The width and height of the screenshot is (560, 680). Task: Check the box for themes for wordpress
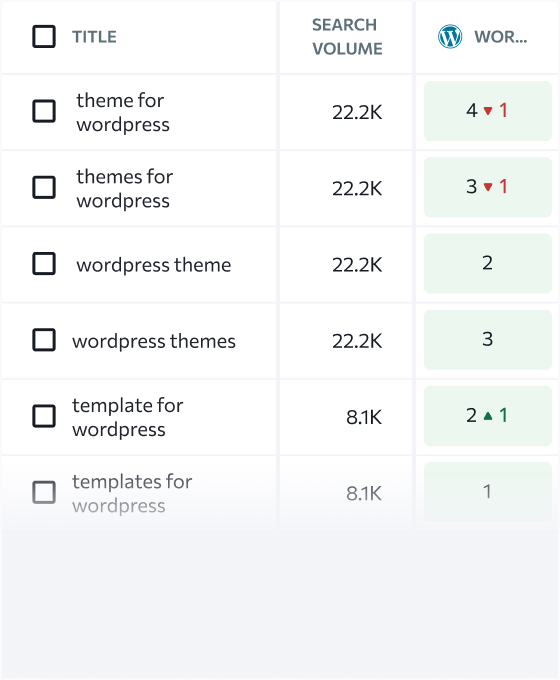click(44, 187)
